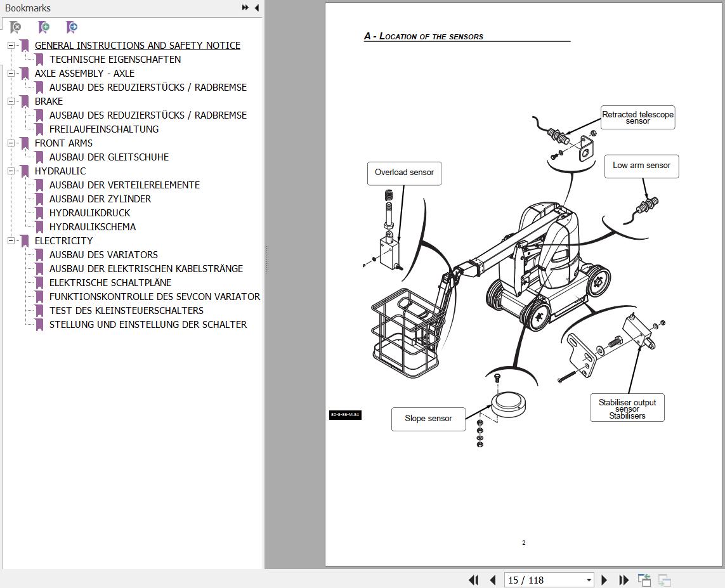Image resolution: width=725 pixels, height=588 pixels.
Task: Click bookmark icon beside AUSBAU DER ZYLINDER
Action: click(39, 199)
